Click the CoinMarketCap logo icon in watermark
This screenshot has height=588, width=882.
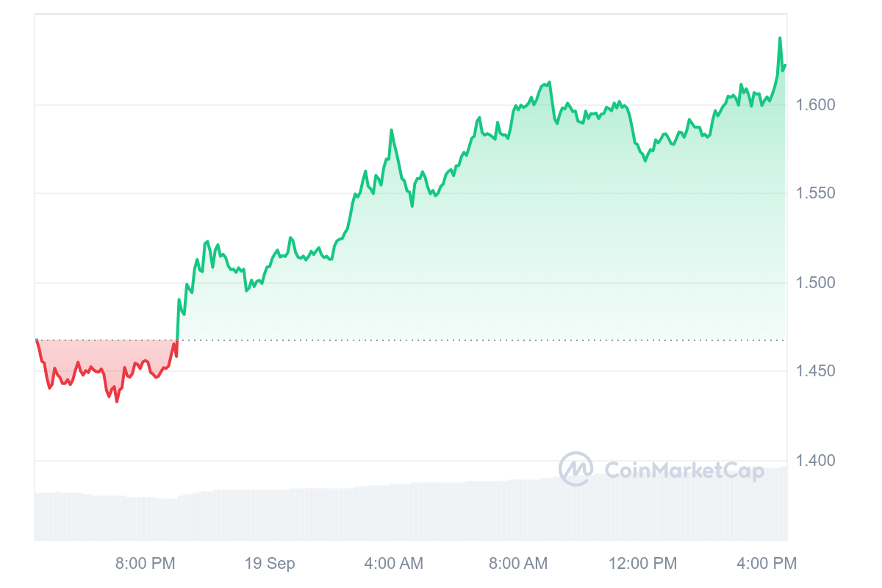point(576,469)
